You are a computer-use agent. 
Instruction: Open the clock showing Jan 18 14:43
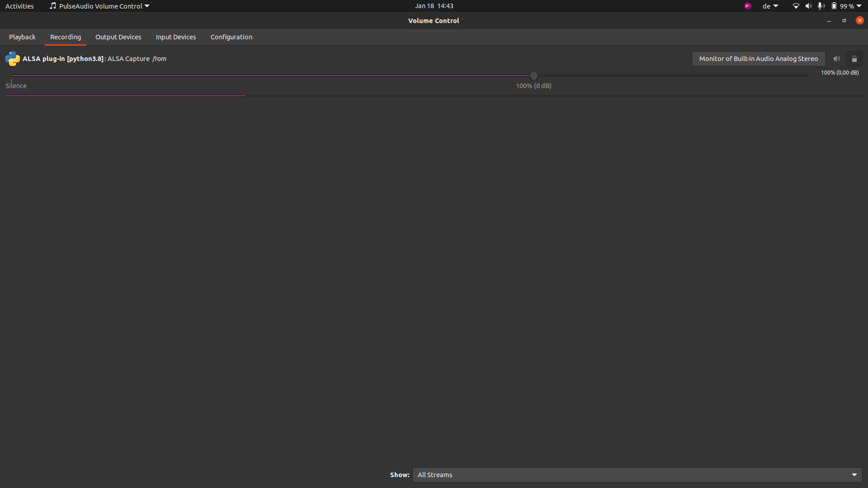tap(434, 6)
